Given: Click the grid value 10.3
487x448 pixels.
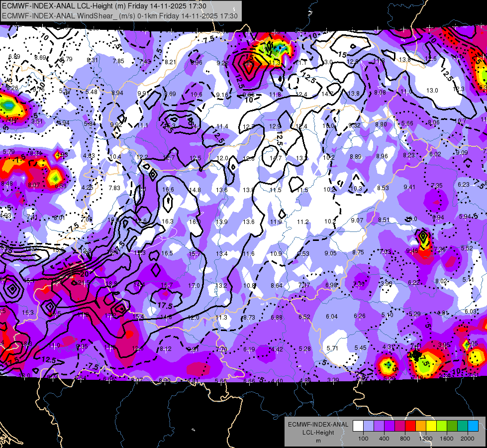Looking at the screenshot, I should tap(356, 188).
